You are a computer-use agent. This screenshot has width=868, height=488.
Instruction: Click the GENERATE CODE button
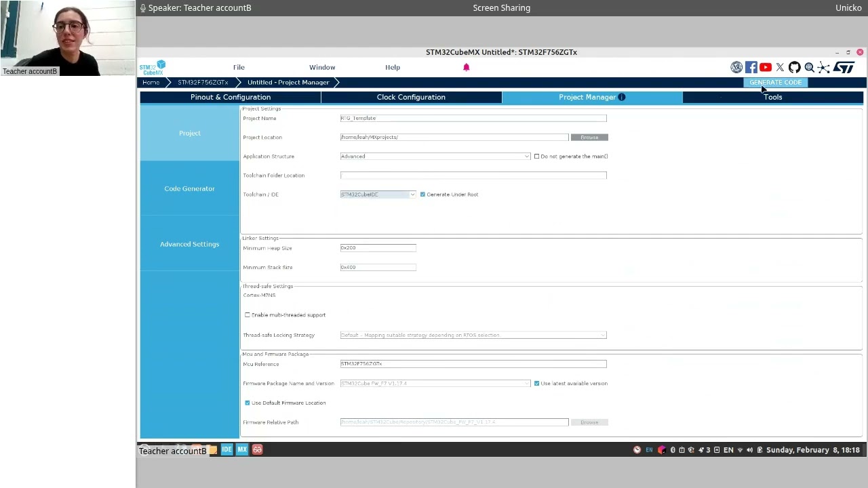click(x=775, y=82)
